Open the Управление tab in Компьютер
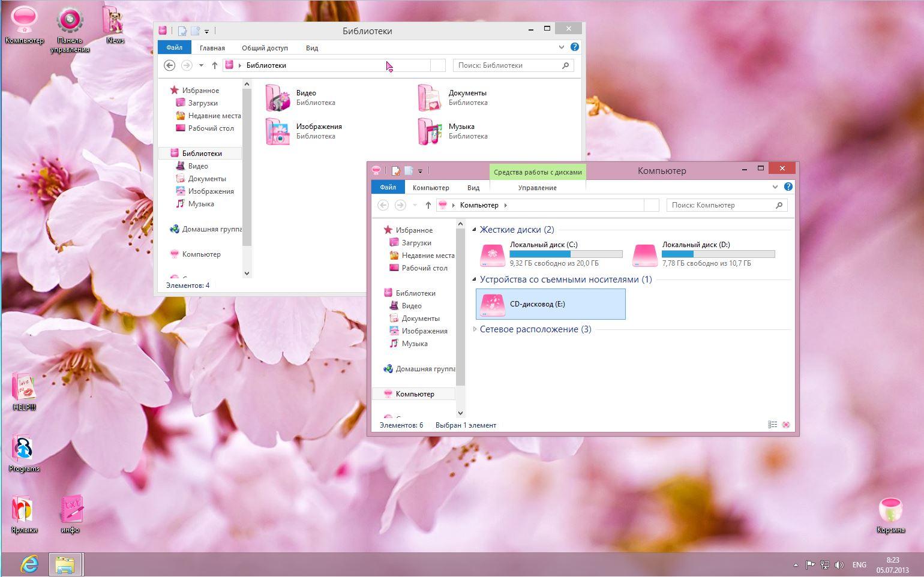This screenshot has height=577, width=924. 537,188
